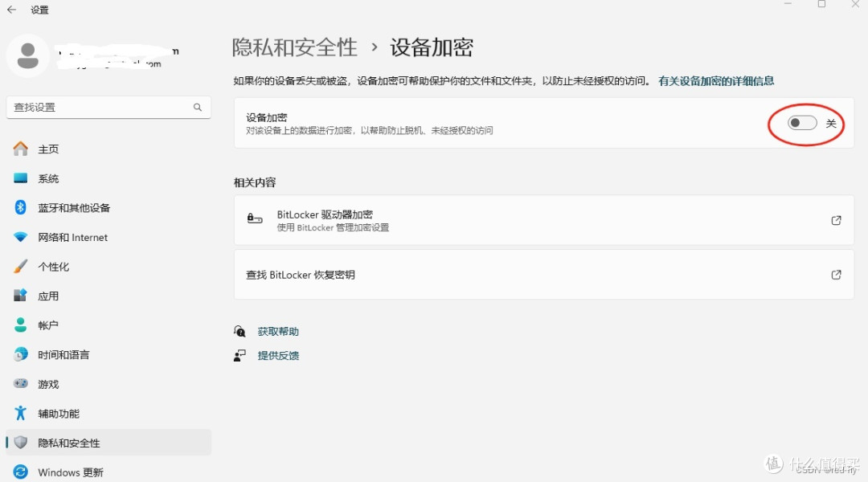The height and width of the screenshot is (482, 868).
Task: Click the 系统 monitor icon
Action: click(20, 178)
